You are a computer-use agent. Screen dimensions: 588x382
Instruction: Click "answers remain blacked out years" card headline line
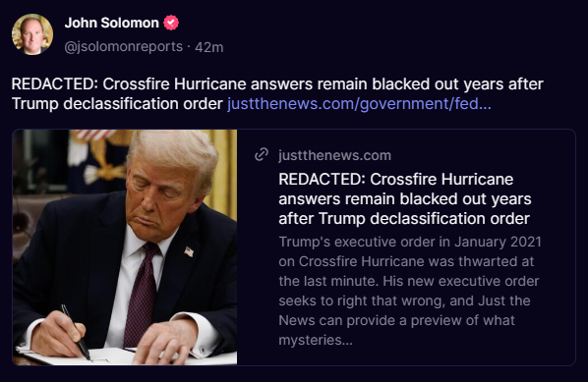(x=405, y=199)
